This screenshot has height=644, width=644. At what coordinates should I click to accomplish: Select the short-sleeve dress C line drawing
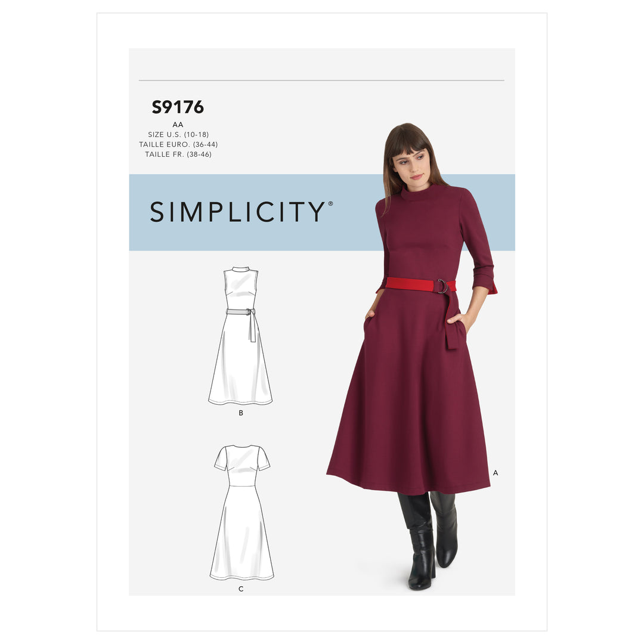242,512
